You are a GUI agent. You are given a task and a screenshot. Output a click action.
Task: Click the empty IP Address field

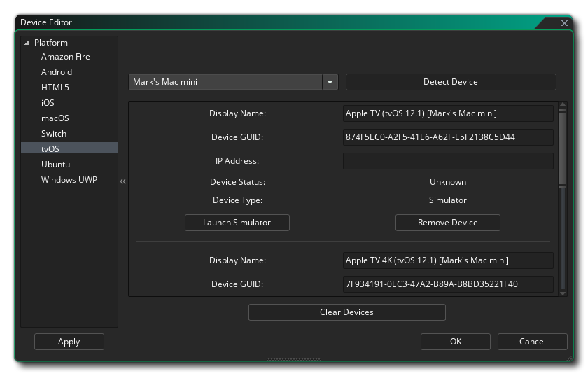[x=447, y=161]
